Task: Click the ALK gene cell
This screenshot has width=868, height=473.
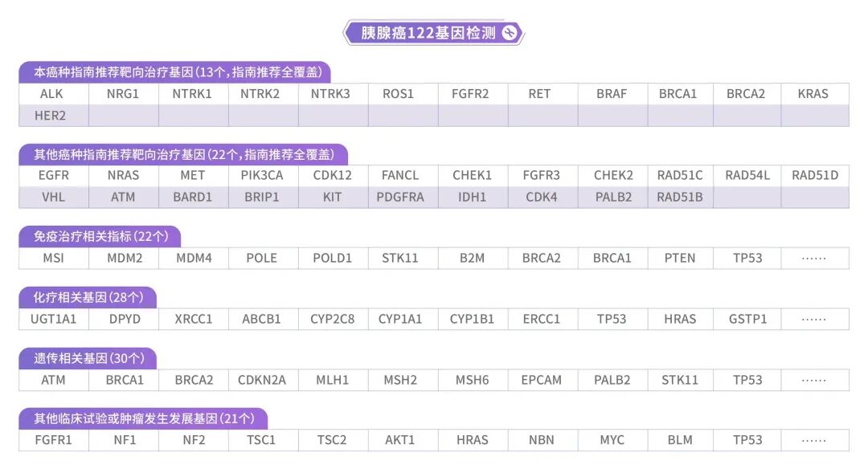Action: pos(54,94)
